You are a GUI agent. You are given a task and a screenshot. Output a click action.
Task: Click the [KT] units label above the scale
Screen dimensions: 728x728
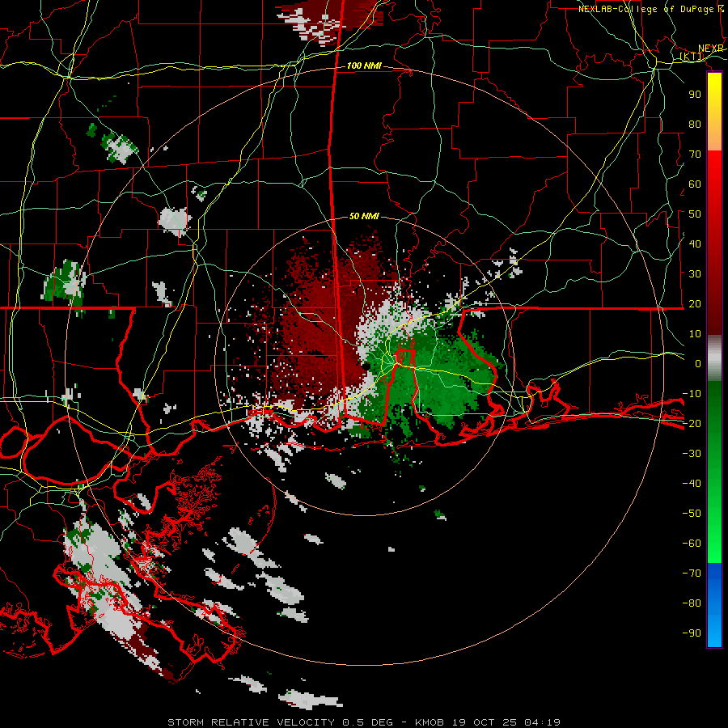coord(692,56)
